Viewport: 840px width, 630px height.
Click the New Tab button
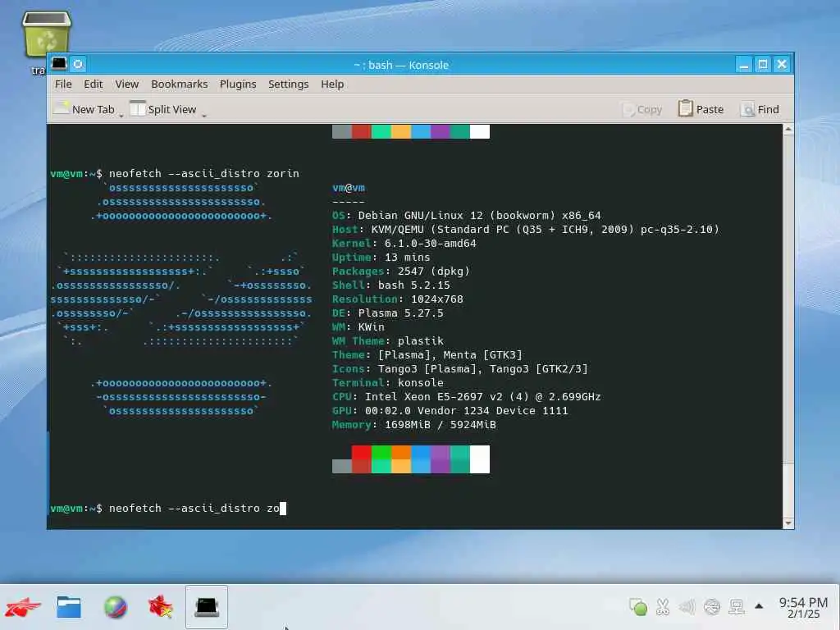pyautogui.click(x=84, y=109)
